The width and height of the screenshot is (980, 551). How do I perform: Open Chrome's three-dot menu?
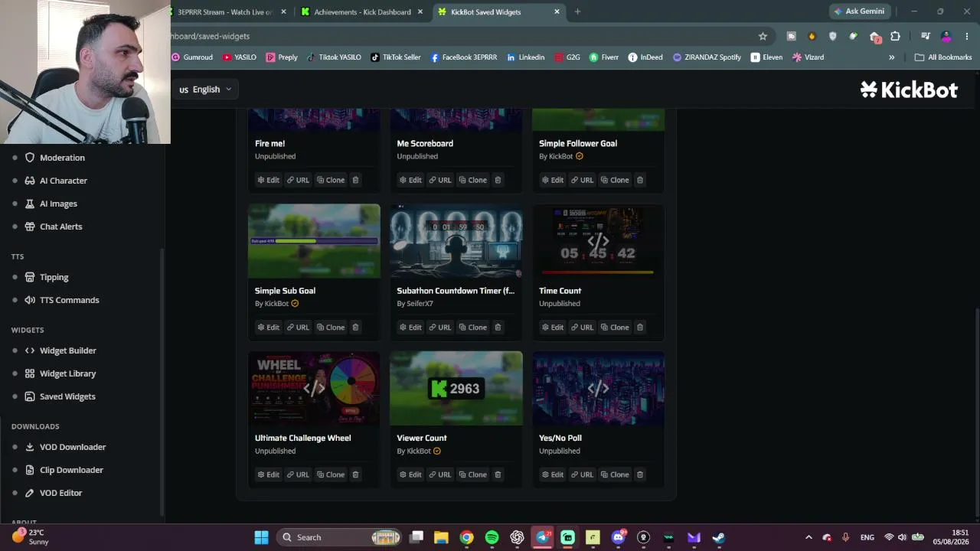967,36
